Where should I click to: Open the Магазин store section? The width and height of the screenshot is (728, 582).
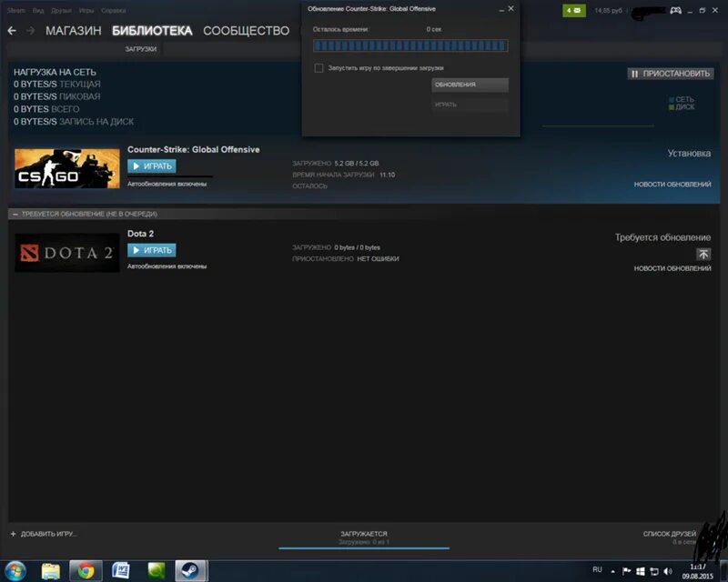click(74, 31)
